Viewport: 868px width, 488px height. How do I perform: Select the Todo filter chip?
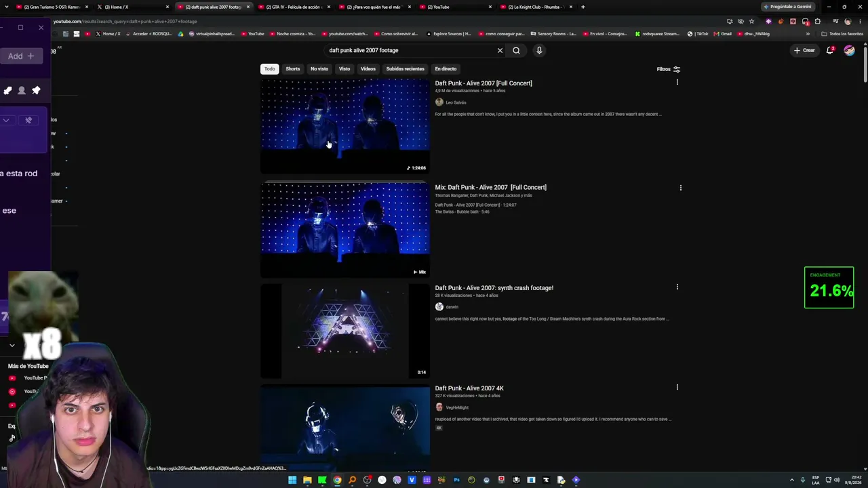270,68
